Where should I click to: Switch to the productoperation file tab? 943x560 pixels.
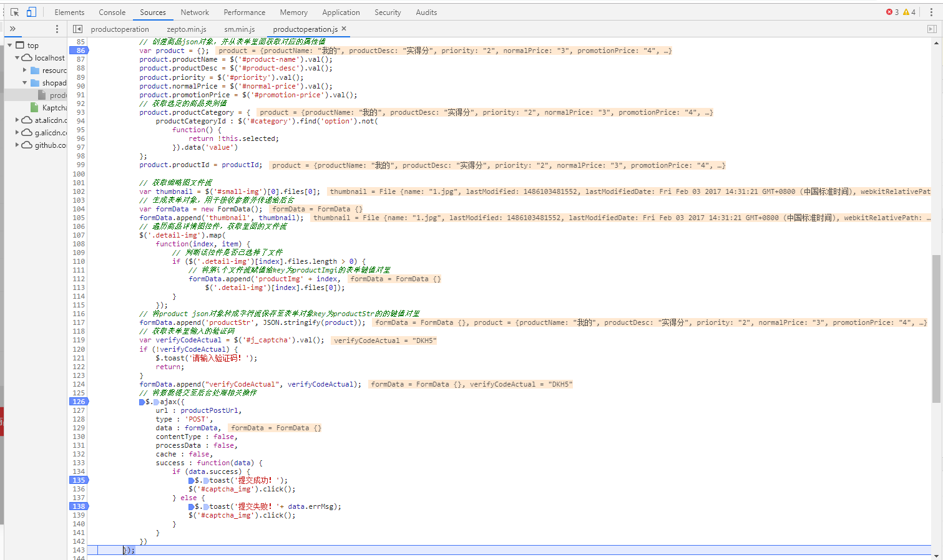click(x=120, y=29)
